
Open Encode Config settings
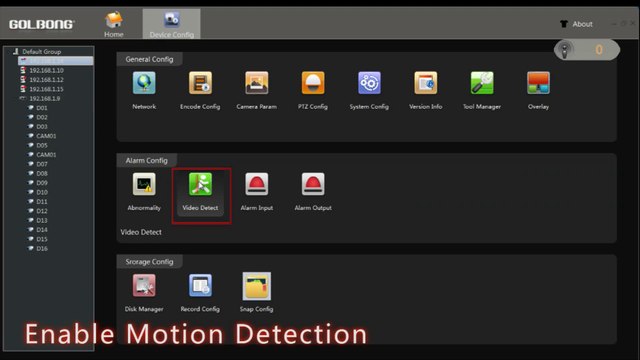click(200, 83)
